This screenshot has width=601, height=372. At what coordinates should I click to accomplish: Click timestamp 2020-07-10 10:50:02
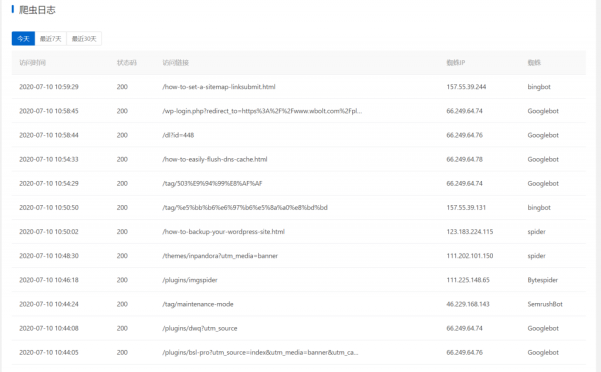point(49,232)
